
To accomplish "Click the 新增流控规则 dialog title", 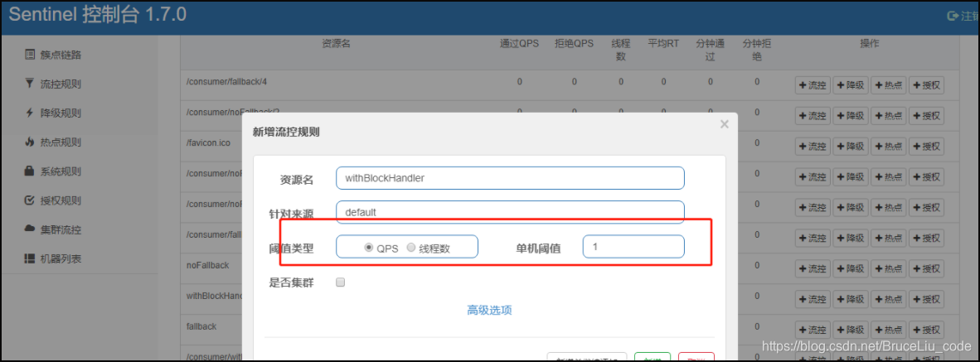I will click(286, 132).
